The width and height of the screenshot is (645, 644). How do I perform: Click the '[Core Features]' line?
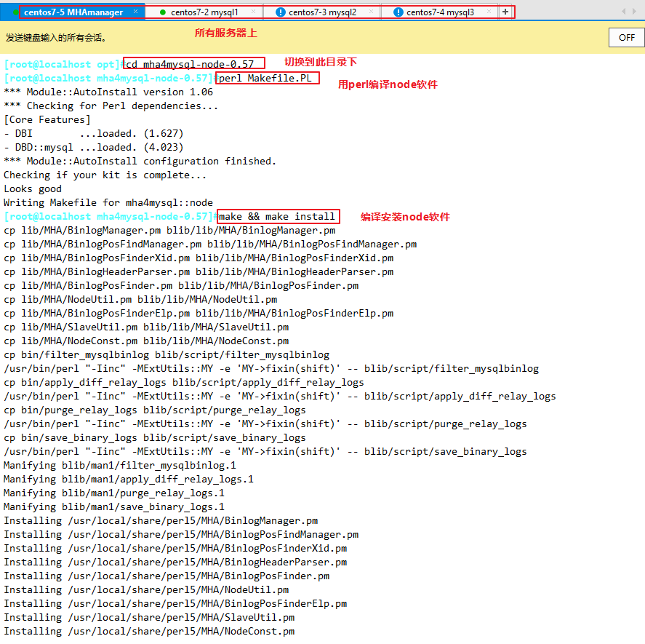pos(47,120)
